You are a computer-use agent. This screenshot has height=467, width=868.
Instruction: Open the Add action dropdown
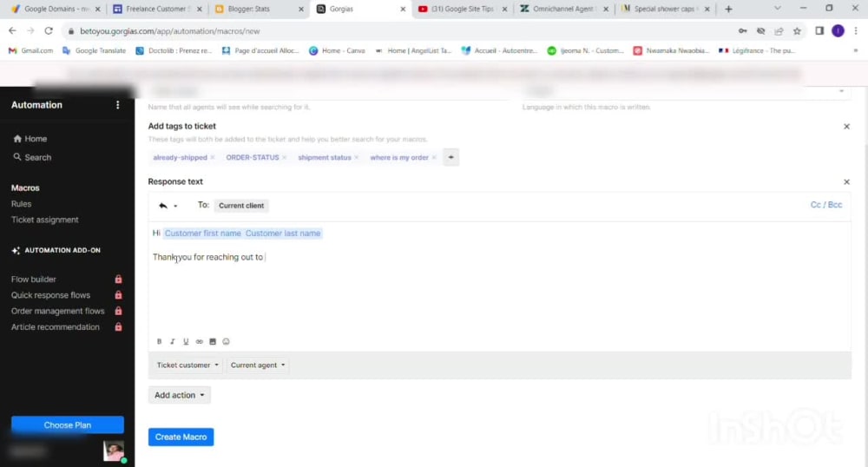[x=180, y=395]
